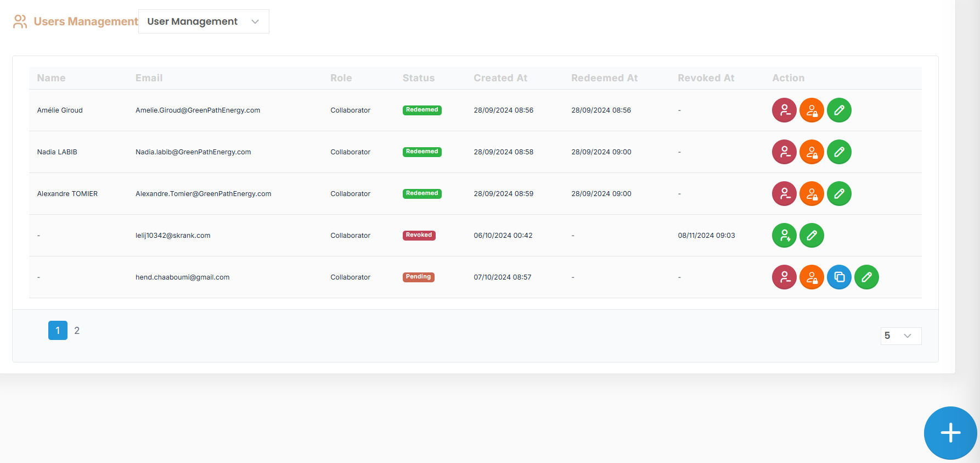The width and height of the screenshot is (980, 463).
Task: Click the red remove-user icon for hend.chaaboumi@gmail.com
Action: 784,277
